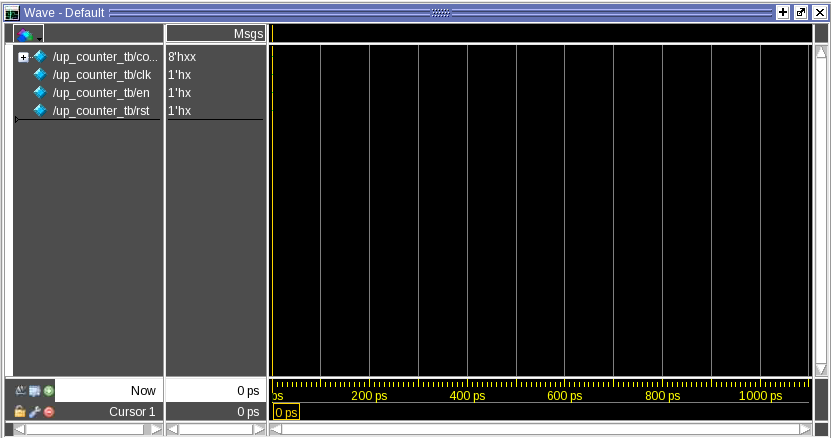Click the 1'hx value in the rst row
Image resolution: width=831 pixels, height=438 pixels.
tap(179, 111)
